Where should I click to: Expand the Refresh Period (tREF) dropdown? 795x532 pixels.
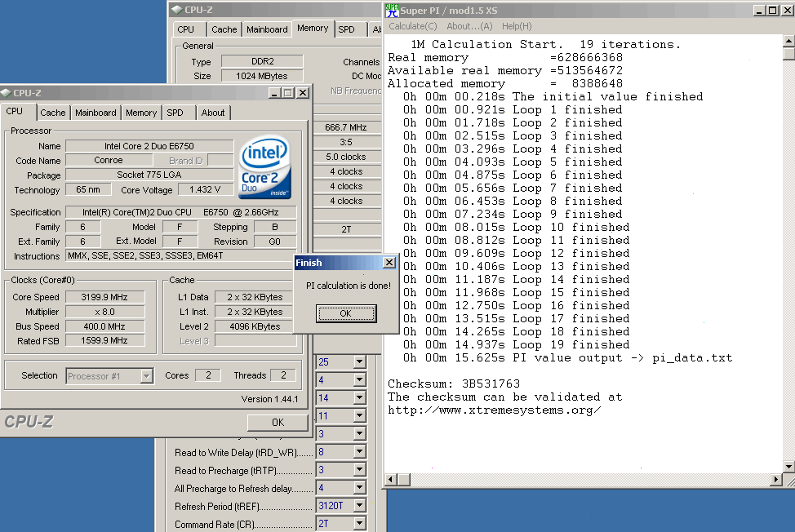click(359, 506)
